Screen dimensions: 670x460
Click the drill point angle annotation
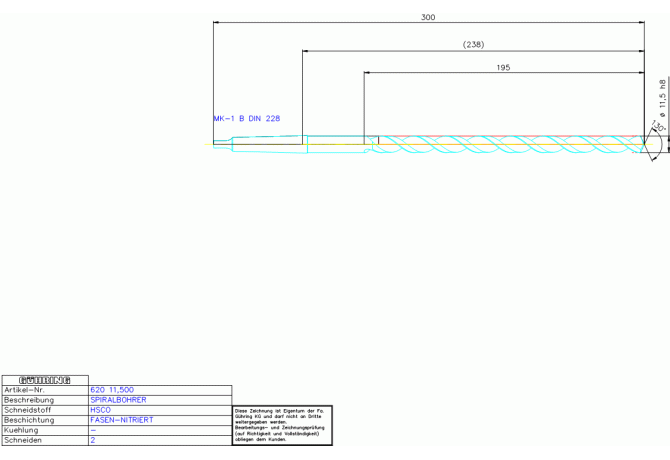click(656, 129)
